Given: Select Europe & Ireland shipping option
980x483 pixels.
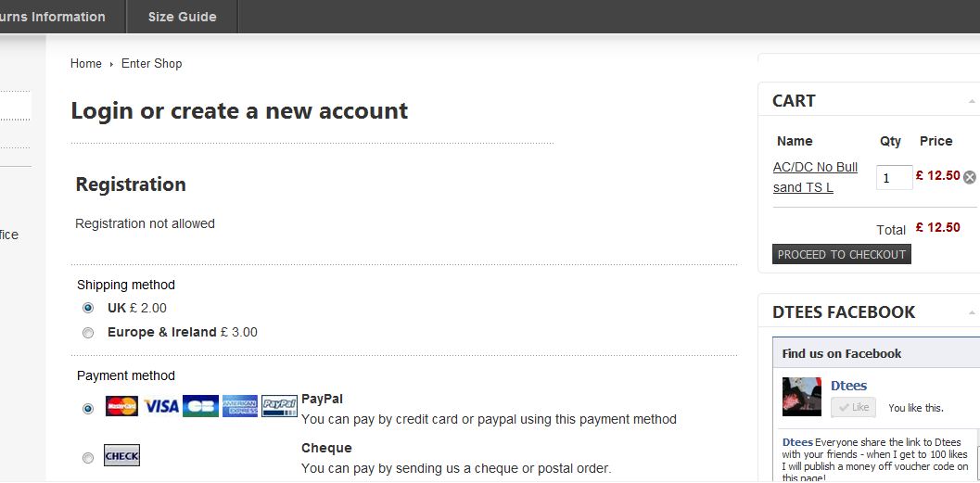Looking at the screenshot, I should point(88,333).
